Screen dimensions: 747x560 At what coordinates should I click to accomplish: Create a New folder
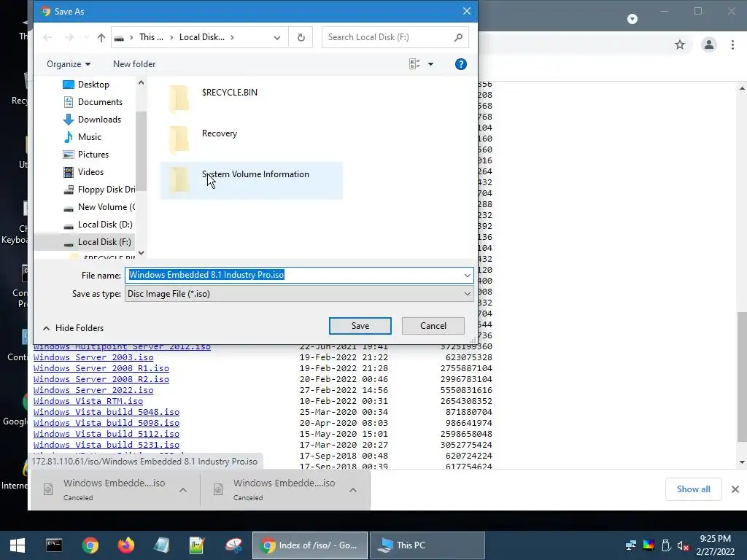point(134,64)
